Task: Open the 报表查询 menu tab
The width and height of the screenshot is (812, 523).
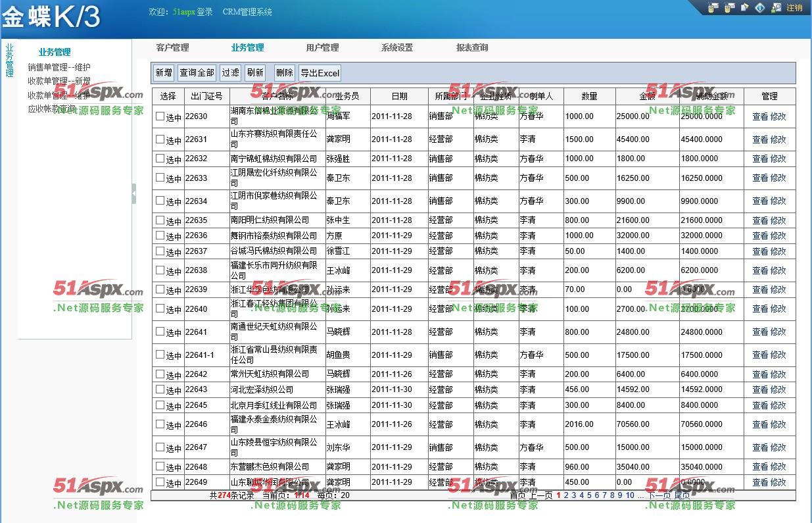Action: tap(472, 47)
